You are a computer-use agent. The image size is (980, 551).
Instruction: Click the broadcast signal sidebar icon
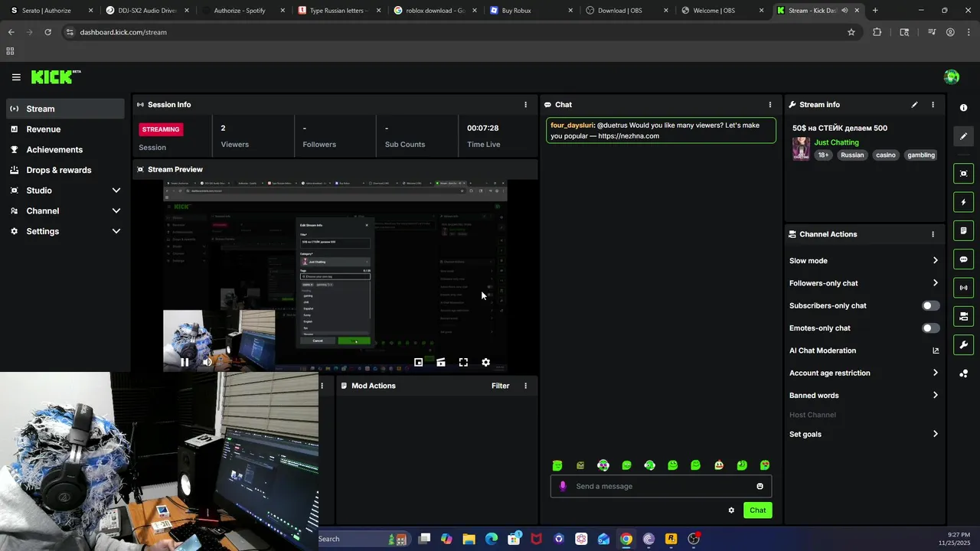(964, 288)
